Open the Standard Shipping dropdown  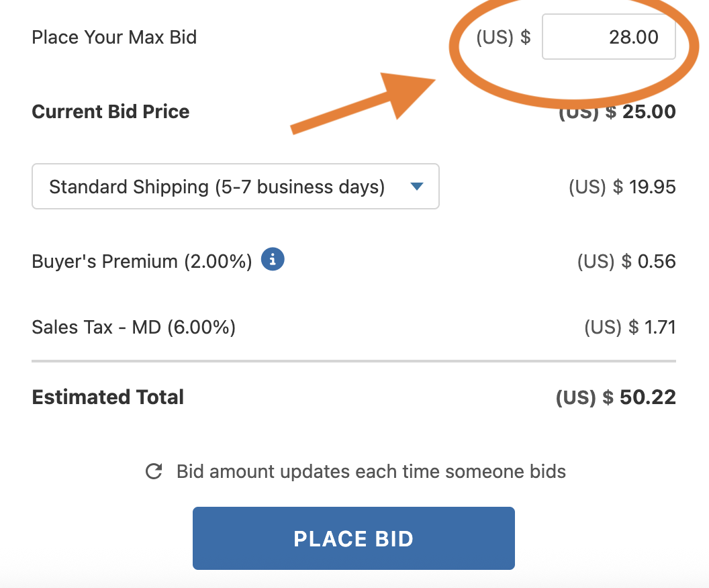point(236,186)
